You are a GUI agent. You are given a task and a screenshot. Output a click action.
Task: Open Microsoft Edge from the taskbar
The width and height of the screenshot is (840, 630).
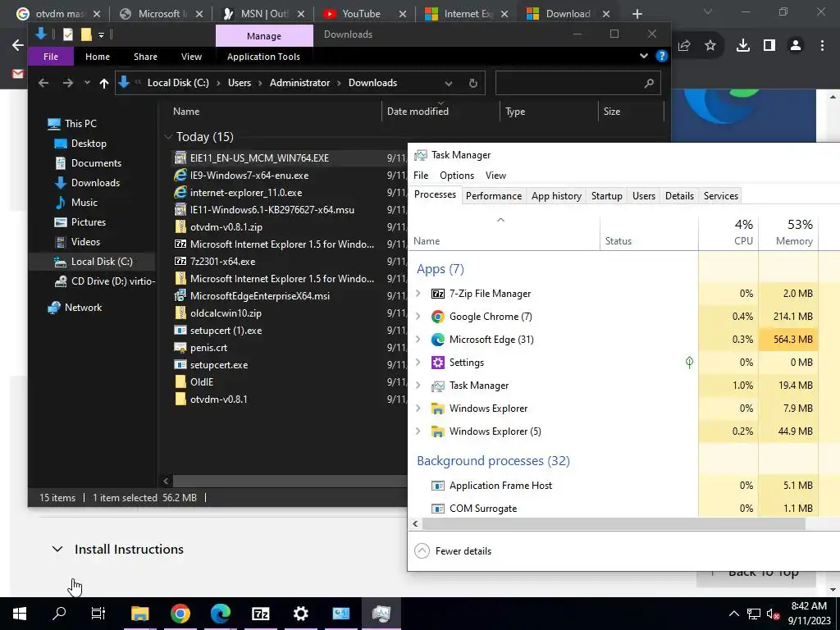click(220, 614)
